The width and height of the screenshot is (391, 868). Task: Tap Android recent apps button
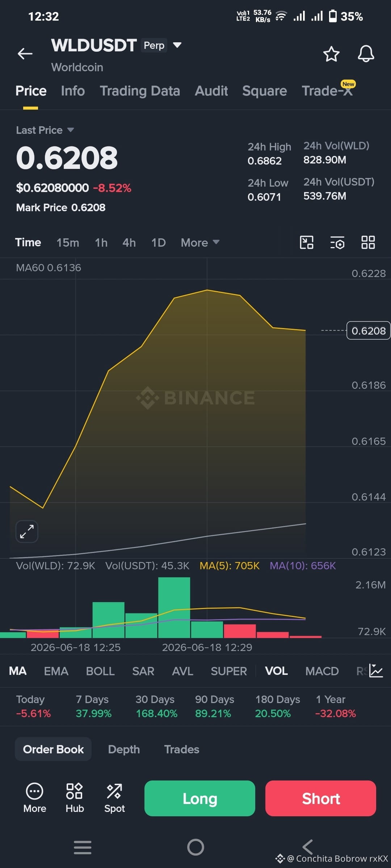tap(83, 847)
